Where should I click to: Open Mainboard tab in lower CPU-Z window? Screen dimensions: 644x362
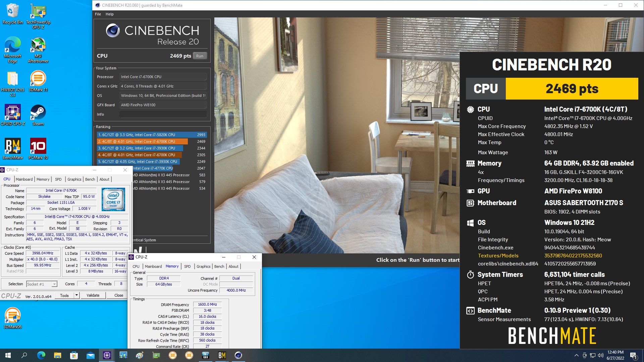point(153,266)
